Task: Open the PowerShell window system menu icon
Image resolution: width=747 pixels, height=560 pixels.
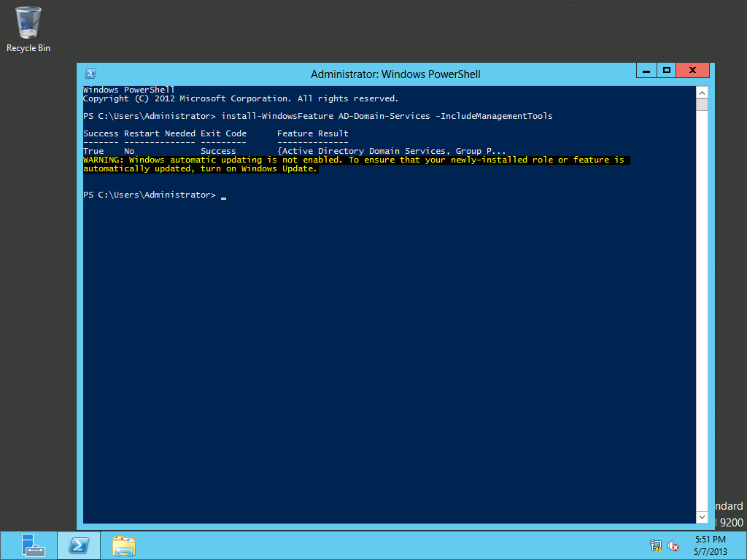Action: point(90,74)
